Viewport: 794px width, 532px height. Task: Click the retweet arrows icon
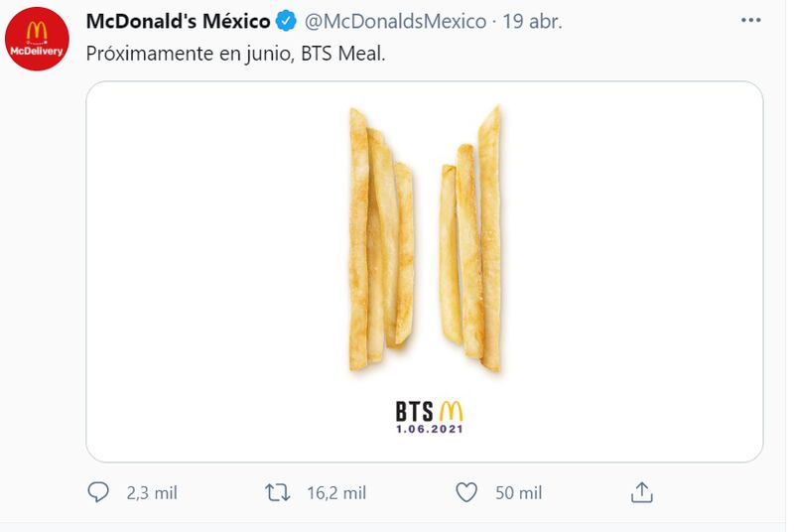coord(278,492)
